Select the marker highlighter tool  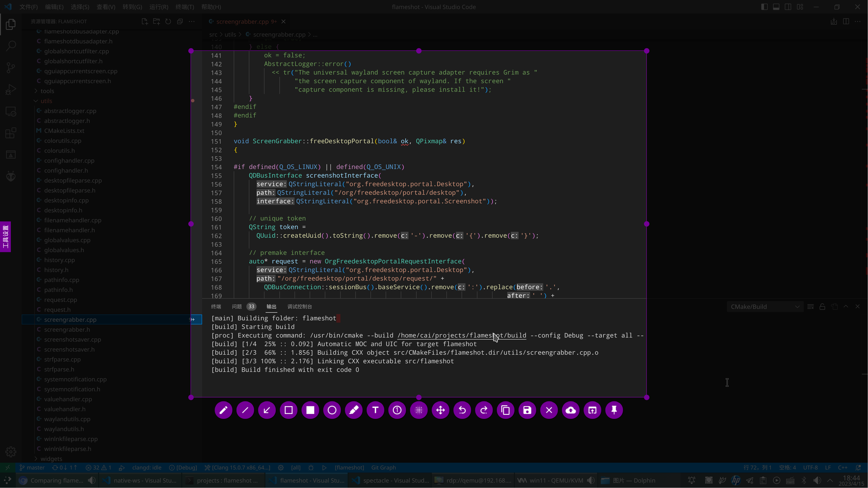(x=354, y=410)
